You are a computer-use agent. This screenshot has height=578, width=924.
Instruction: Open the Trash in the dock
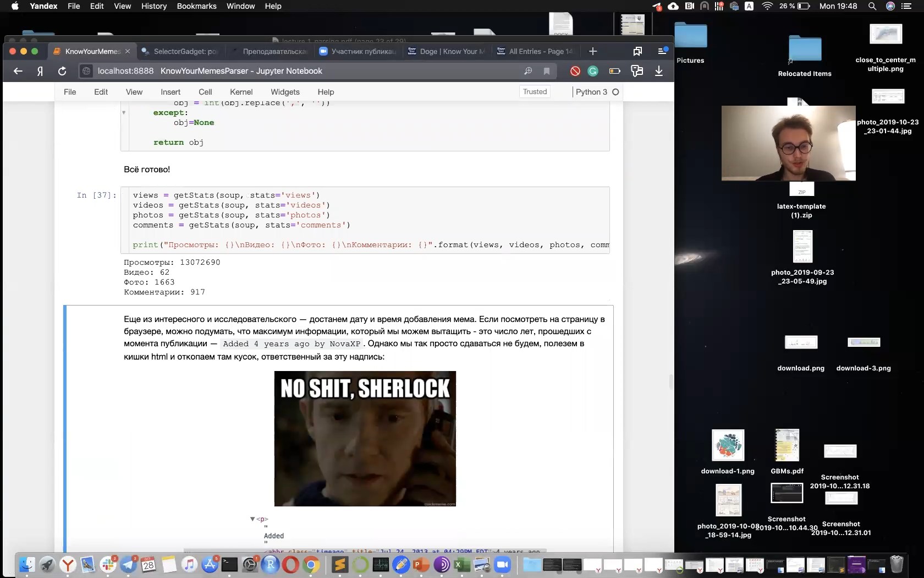[x=897, y=564]
